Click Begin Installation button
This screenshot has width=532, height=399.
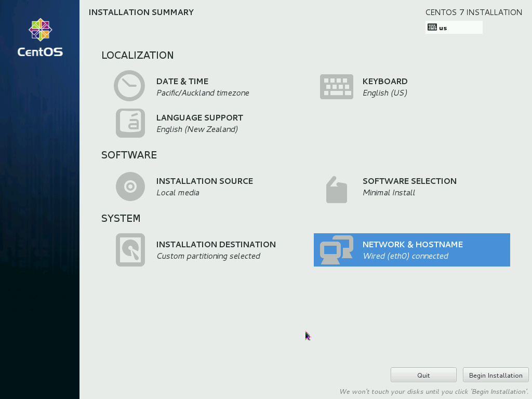coord(496,375)
